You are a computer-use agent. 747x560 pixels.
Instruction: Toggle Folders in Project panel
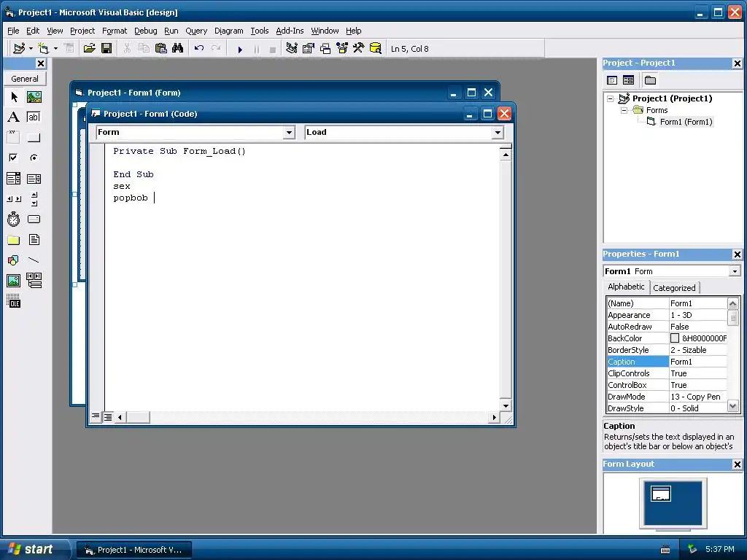[x=650, y=80]
